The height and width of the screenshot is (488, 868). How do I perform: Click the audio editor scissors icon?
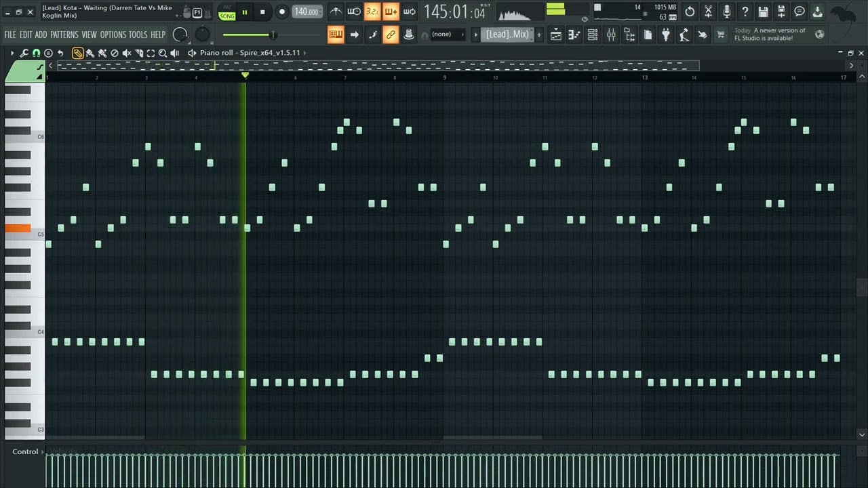(708, 12)
